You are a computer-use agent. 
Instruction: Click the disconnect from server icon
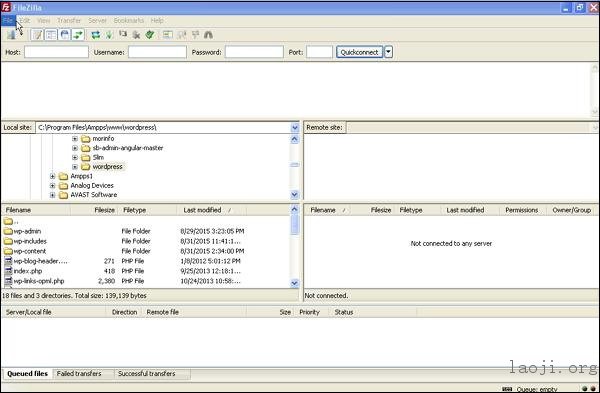coord(136,35)
